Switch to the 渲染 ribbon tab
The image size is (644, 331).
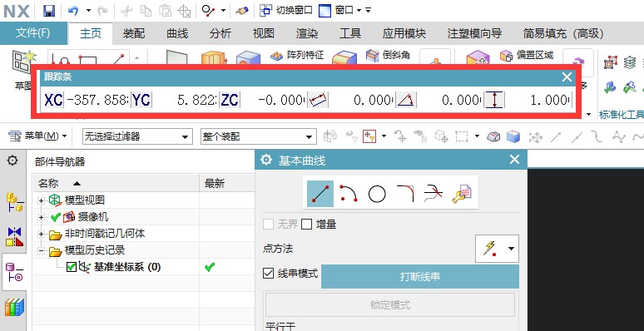coord(307,33)
